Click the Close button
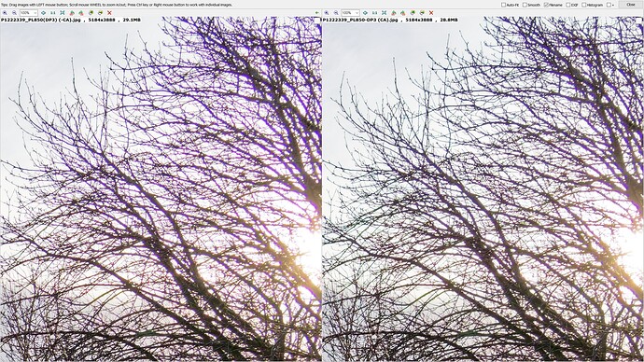Screen dimensions: 644x362 point(630,5)
